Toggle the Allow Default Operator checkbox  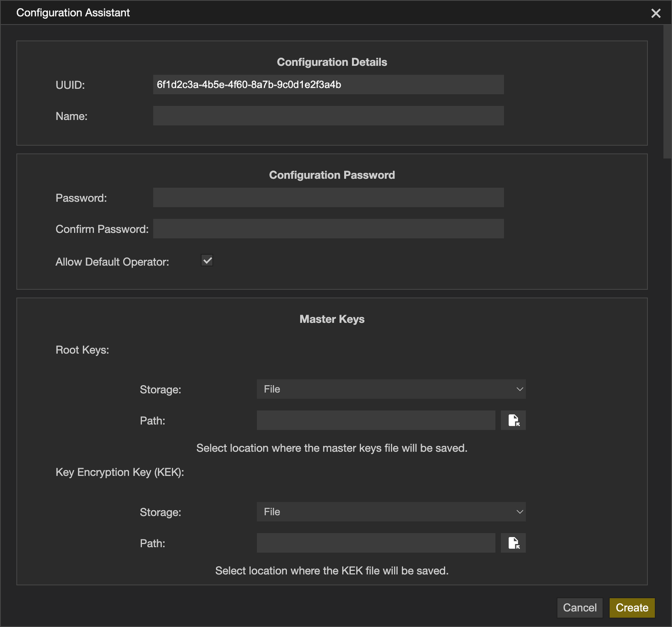tap(207, 261)
